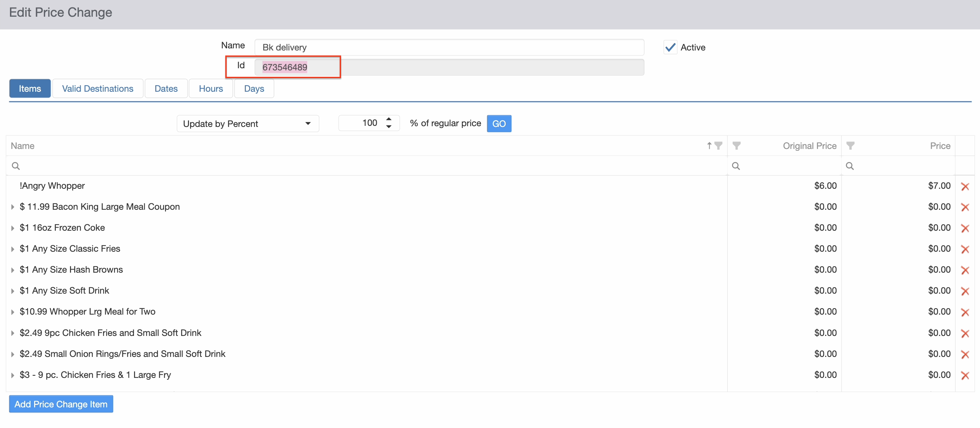This screenshot has width=980, height=428.
Task: Remove $1 Any Size Soft Drink item
Action: (x=965, y=291)
